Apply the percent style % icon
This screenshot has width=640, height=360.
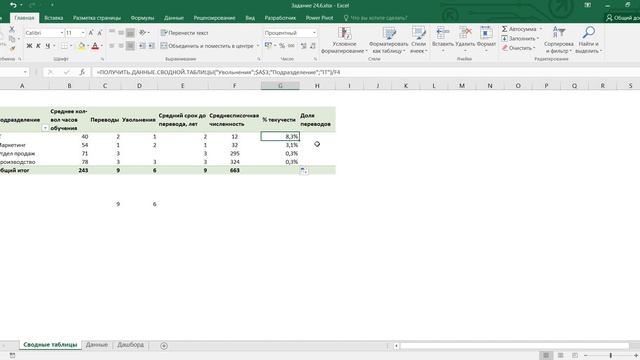(282, 46)
